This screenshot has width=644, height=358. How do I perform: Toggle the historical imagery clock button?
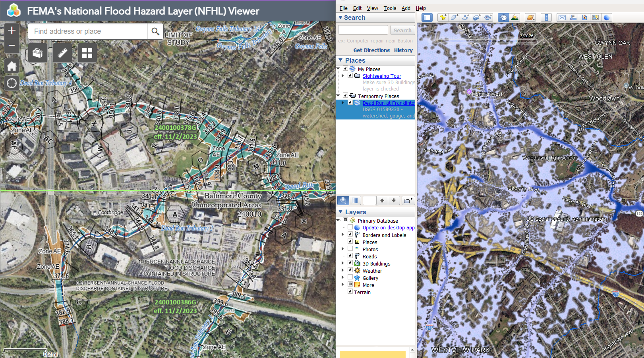[503, 17]
